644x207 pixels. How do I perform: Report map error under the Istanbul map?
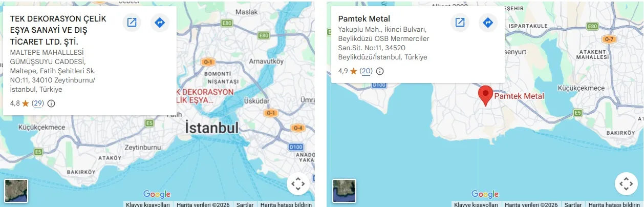coord(286,204)
